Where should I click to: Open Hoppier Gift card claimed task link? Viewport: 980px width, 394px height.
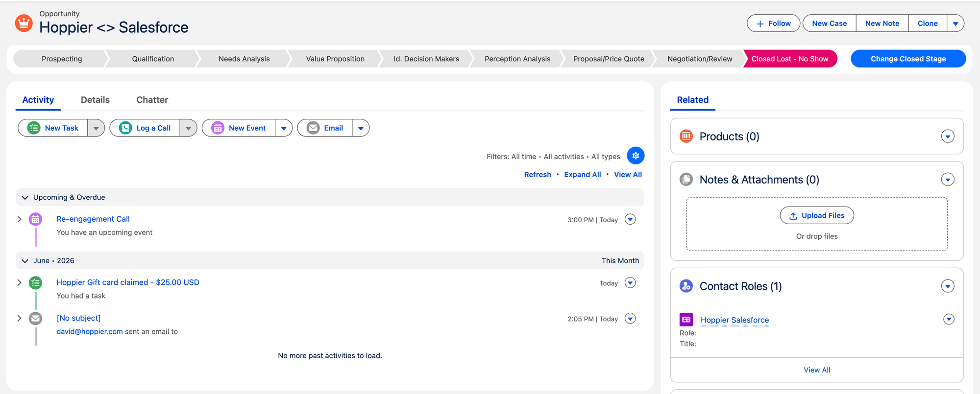(x=128, y=282)
